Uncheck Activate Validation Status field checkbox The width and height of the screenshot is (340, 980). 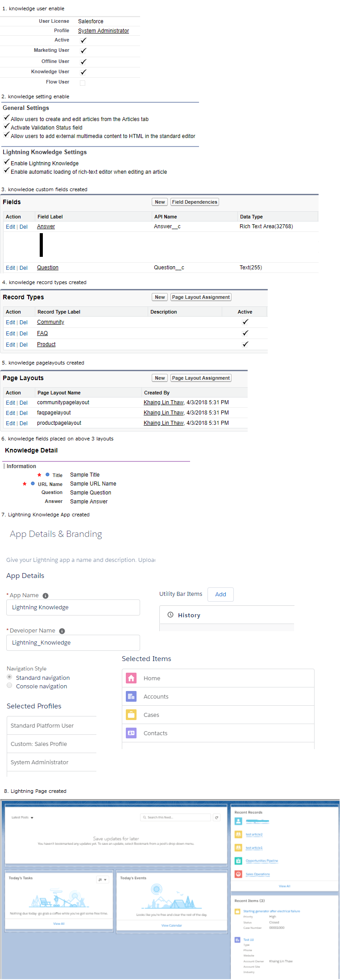coord(7,126)
